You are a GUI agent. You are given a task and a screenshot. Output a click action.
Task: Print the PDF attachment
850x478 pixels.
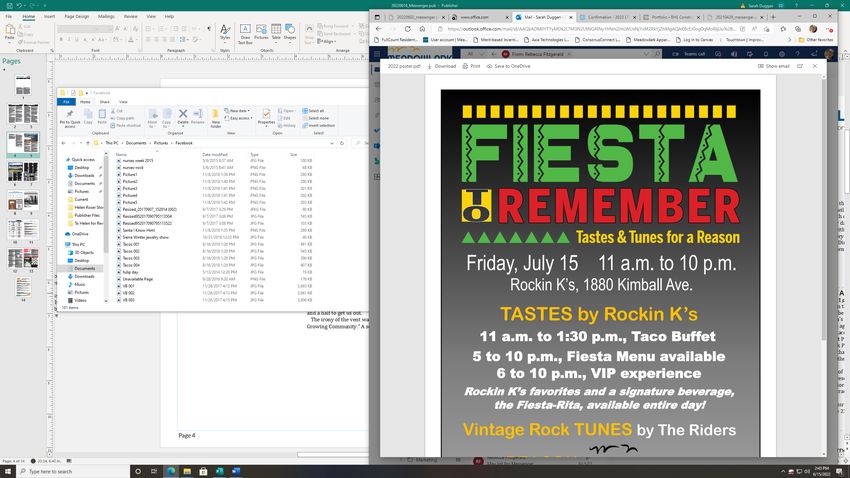tap(472, 66)
